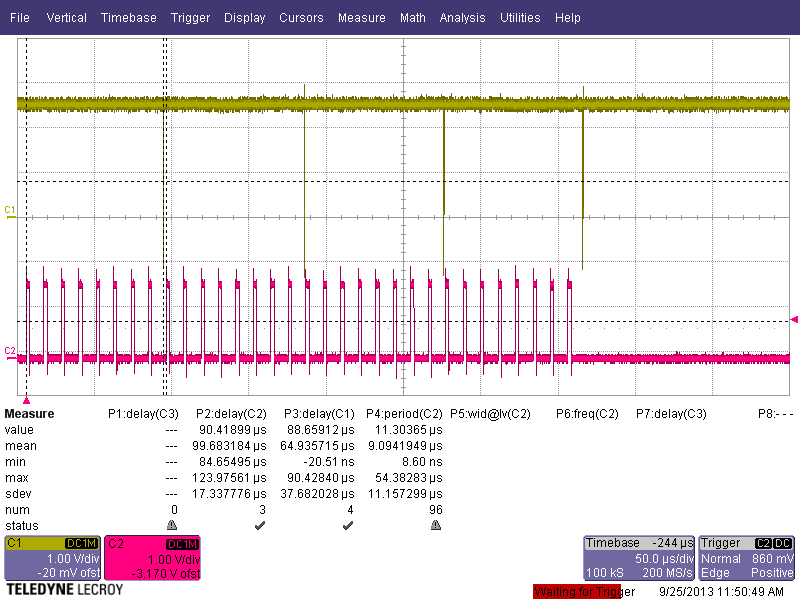Expand the Utilities menu

(520, 18)
